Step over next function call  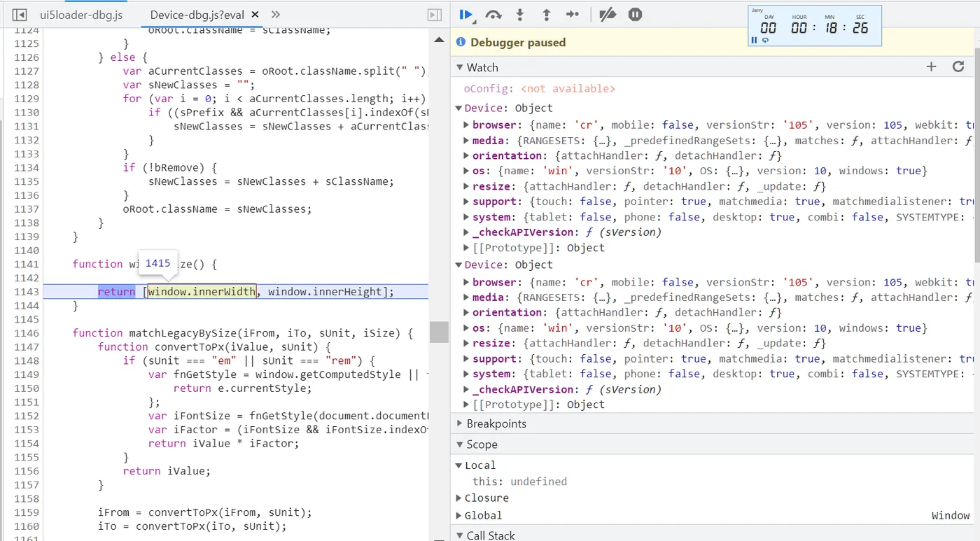[x=493, y=15]
